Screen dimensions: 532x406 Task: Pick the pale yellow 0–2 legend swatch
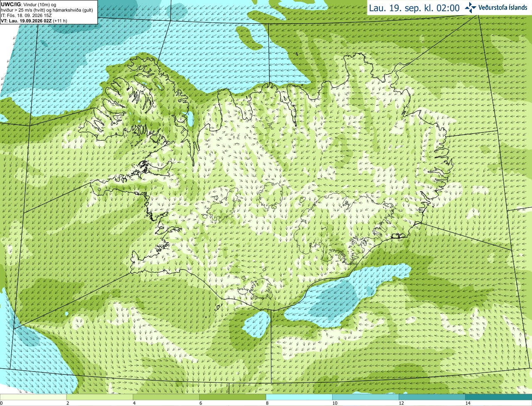[x=33, y=397]
